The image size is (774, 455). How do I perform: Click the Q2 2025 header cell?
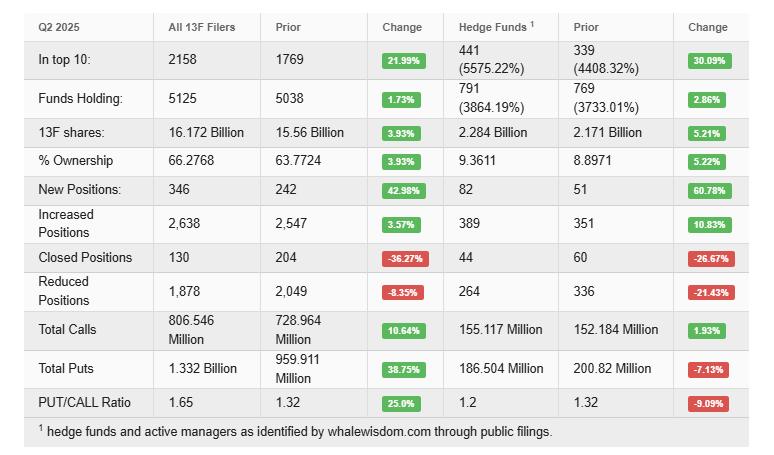[60, 27]
